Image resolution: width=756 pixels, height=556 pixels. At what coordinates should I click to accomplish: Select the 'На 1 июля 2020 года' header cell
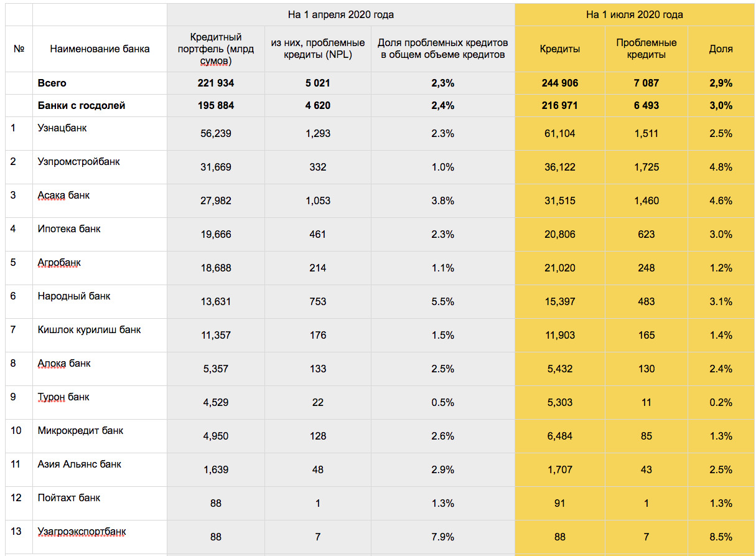point(634,14)
